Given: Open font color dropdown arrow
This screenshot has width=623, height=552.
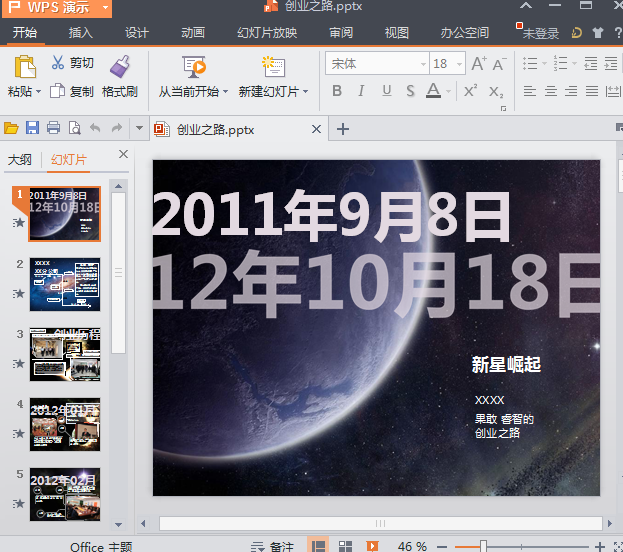Looking at the screenshot, I should (x=448, y=92).
